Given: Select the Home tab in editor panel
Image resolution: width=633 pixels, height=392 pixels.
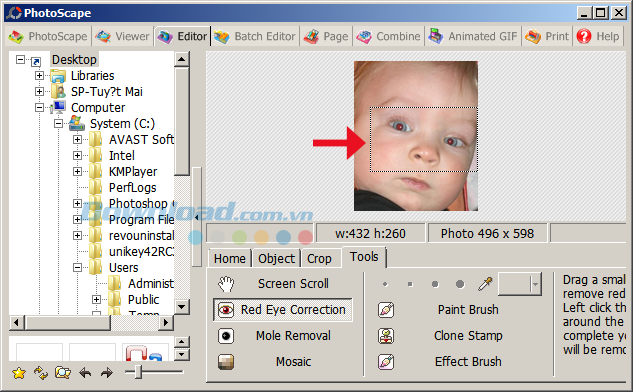Looking at the screenshot, I should (x=230, y=258).
